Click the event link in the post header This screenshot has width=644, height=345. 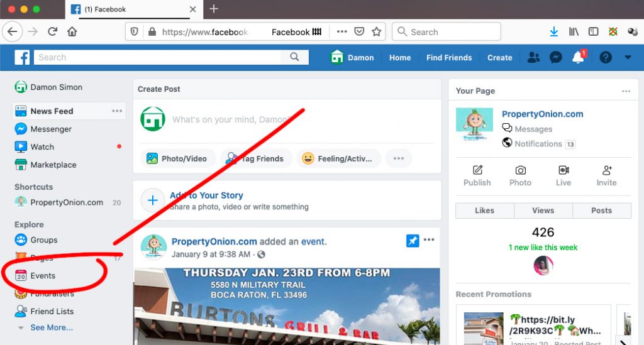tap(313, 241)
